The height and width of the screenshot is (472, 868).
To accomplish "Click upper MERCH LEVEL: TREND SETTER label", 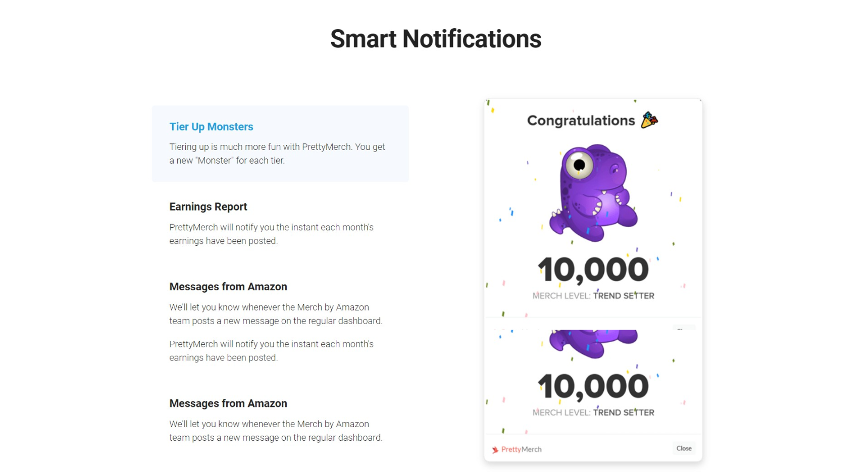I will coord(593,296).
